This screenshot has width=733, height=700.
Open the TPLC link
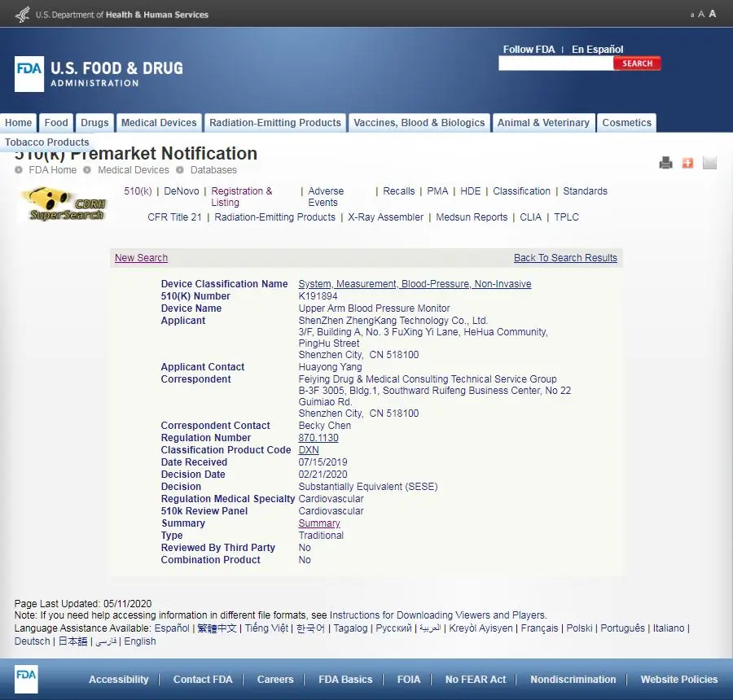(x=566, y=217)
